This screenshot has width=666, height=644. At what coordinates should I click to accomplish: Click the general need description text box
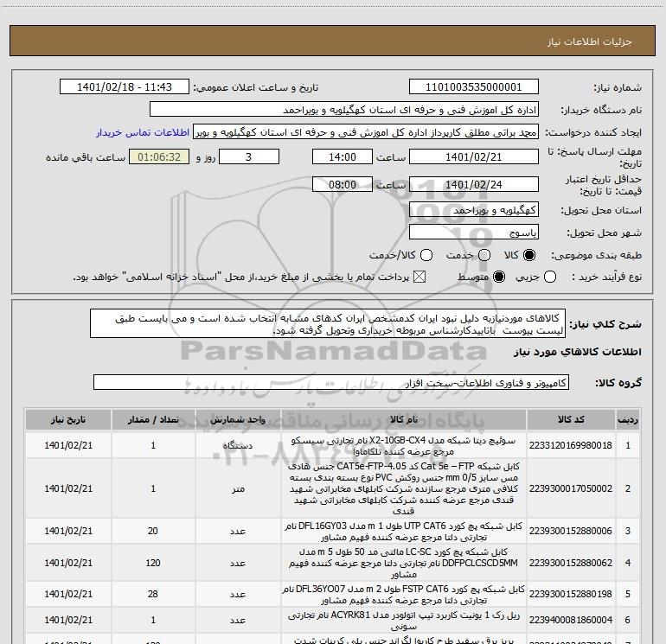point(328,324)
